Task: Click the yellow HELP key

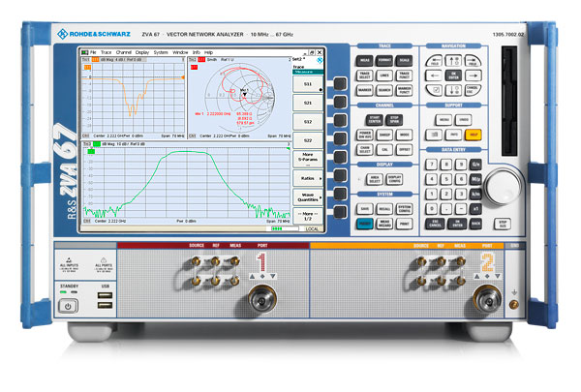Action: 473,135
